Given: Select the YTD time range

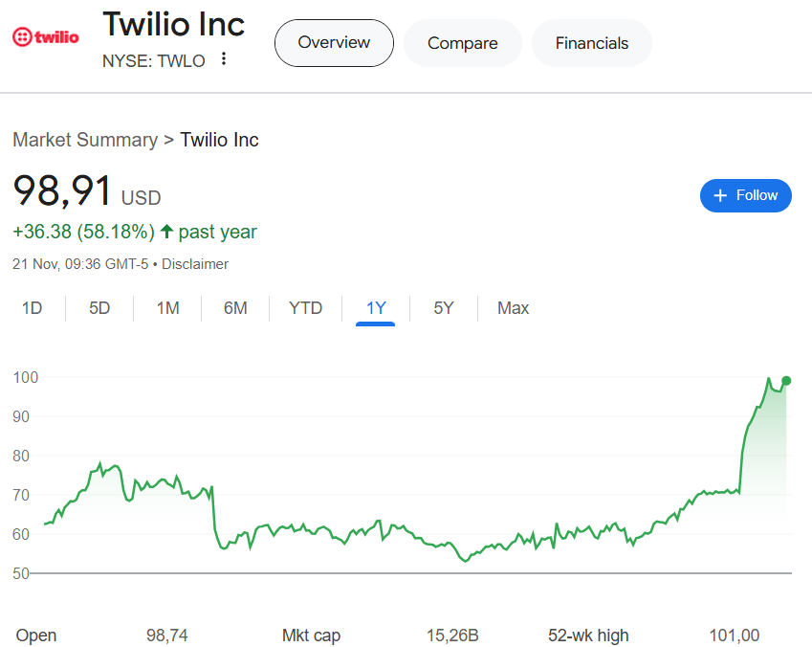Looking at the screenshot, I should tap(306, 308).
